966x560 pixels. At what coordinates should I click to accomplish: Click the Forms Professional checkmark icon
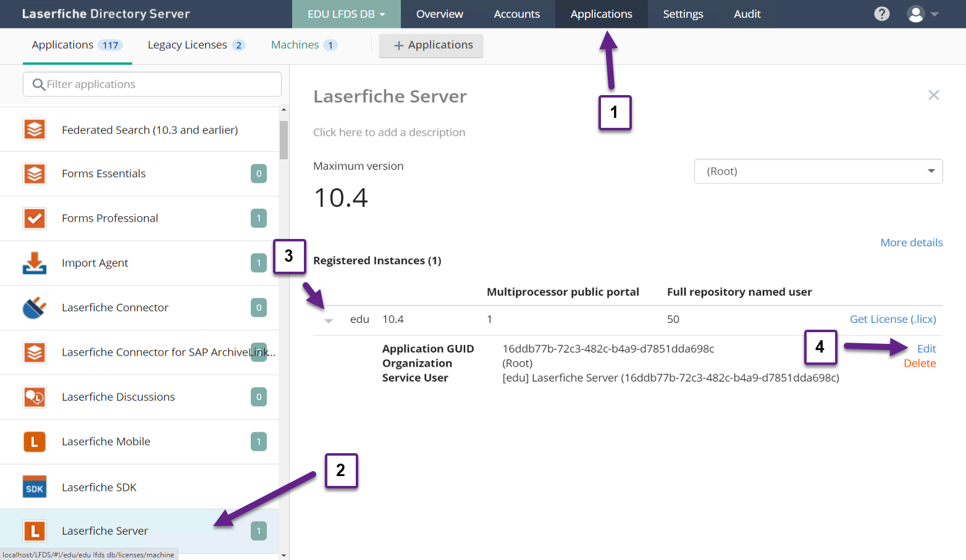[x=35, y=219]
